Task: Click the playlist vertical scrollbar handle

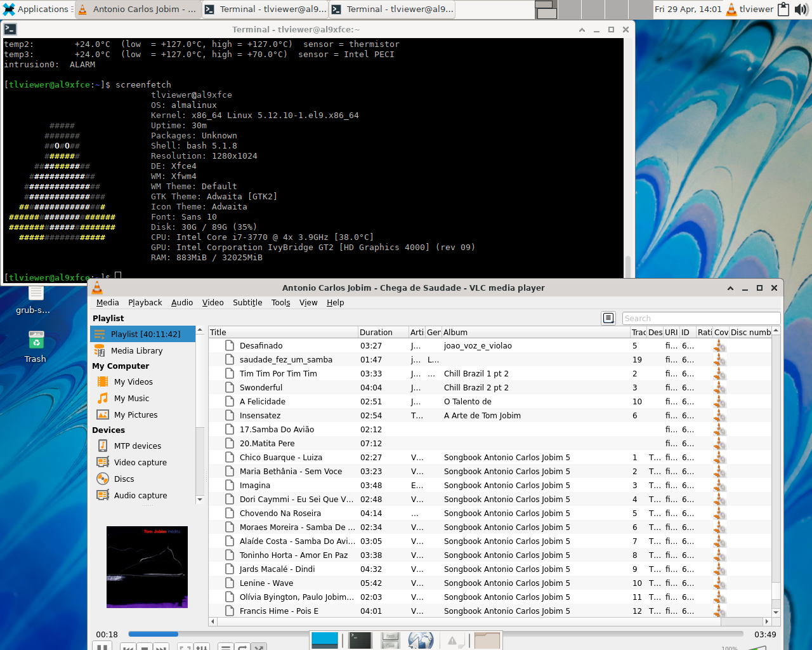Action: [776, 590]
